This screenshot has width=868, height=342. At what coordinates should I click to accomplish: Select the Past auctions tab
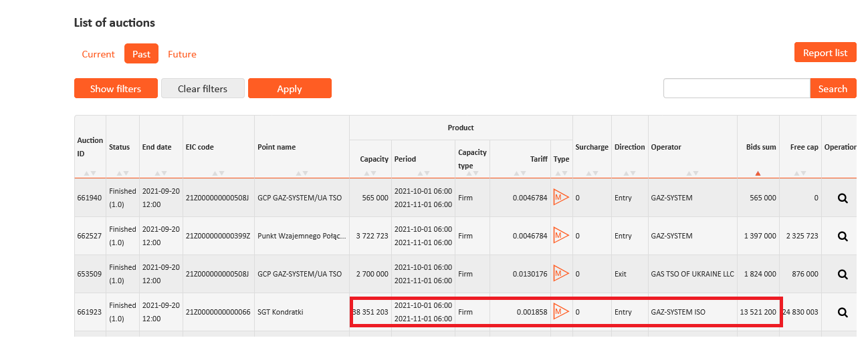(x=141, y=54)
